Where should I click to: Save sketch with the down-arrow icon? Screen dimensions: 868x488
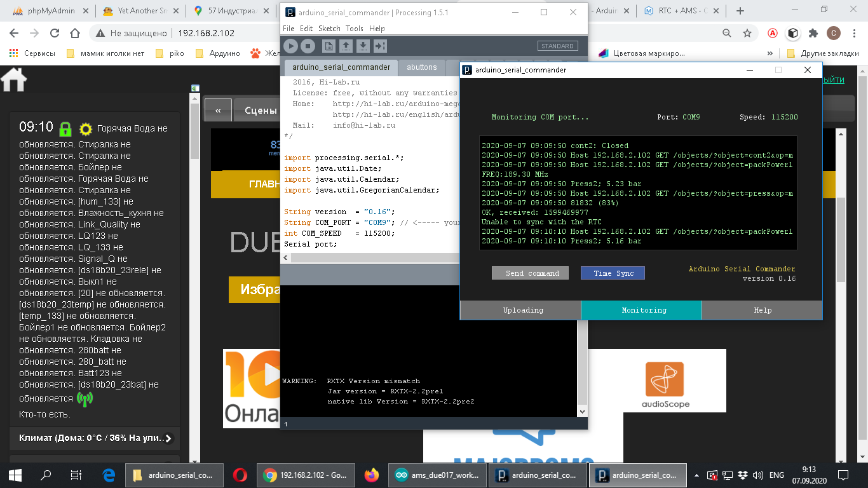tap(363, 46)
